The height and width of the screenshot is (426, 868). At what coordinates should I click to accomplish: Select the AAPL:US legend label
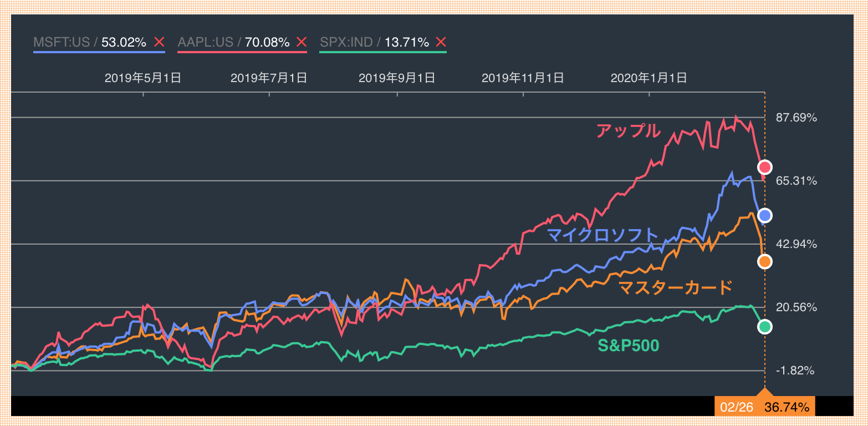tap(205, 42)
